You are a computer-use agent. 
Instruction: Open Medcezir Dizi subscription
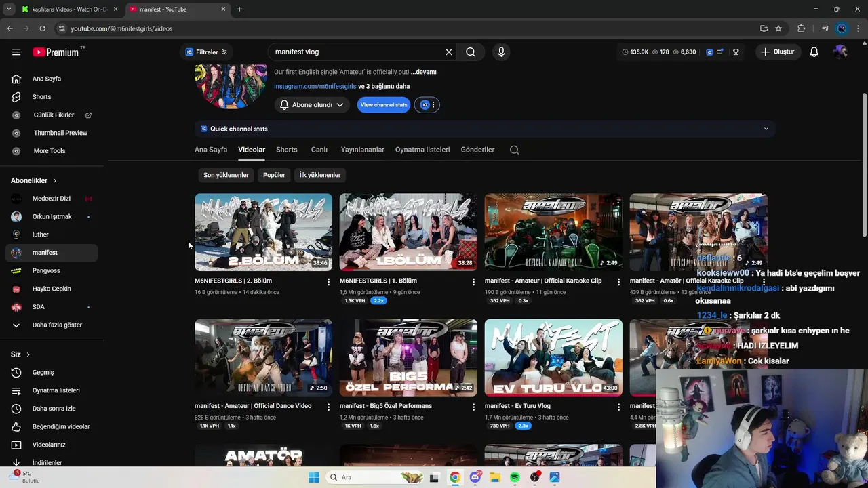tap(52, 199)
